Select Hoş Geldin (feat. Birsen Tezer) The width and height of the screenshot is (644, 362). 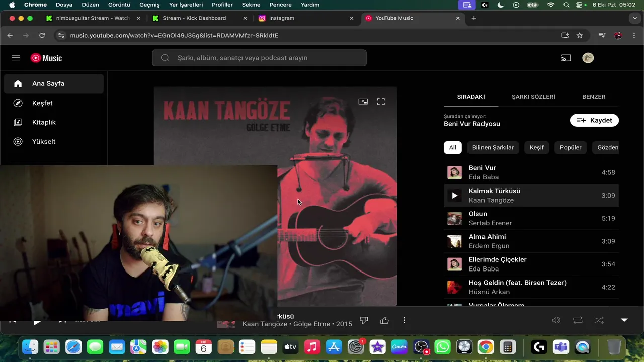[x=531, y=287]
